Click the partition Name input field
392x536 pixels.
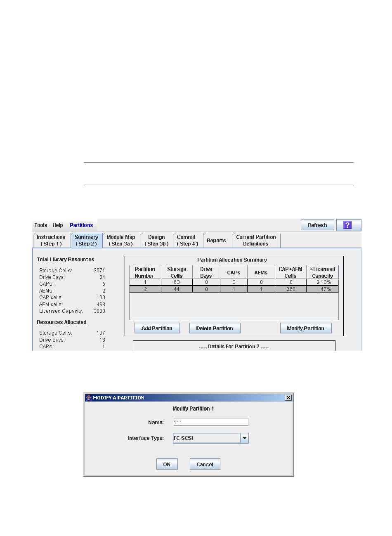point(210,422)
